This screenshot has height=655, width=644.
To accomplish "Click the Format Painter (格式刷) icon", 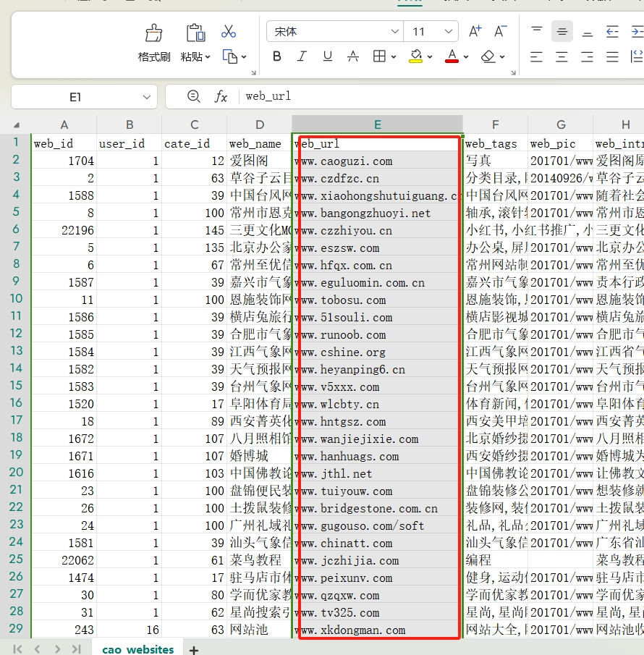I will point(153,33).
